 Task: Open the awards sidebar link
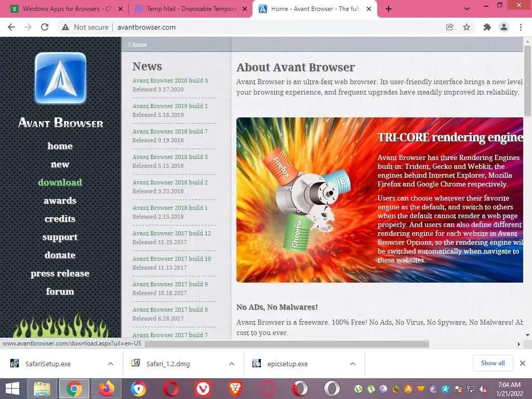click(x=60, y=201)
